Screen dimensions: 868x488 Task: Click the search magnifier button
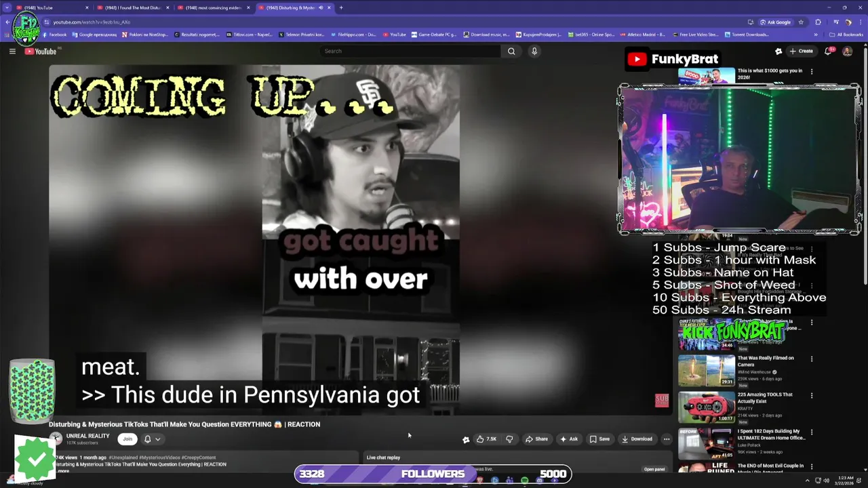511,52
